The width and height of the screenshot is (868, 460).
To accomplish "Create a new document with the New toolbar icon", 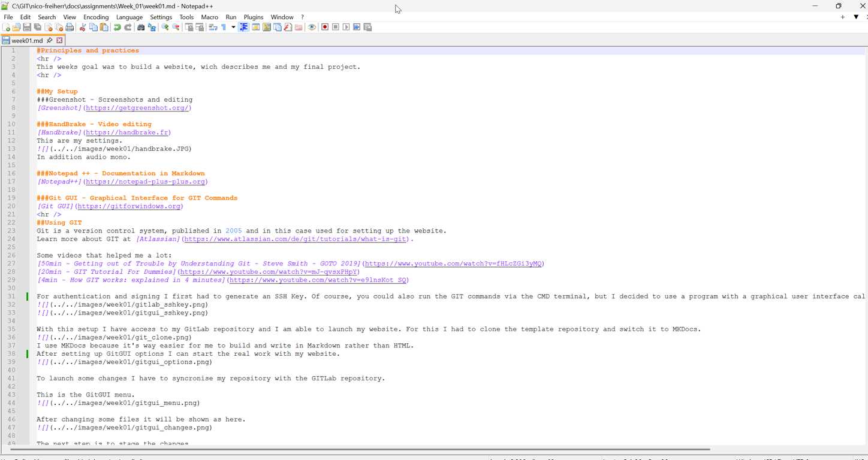I will point(7,27).
